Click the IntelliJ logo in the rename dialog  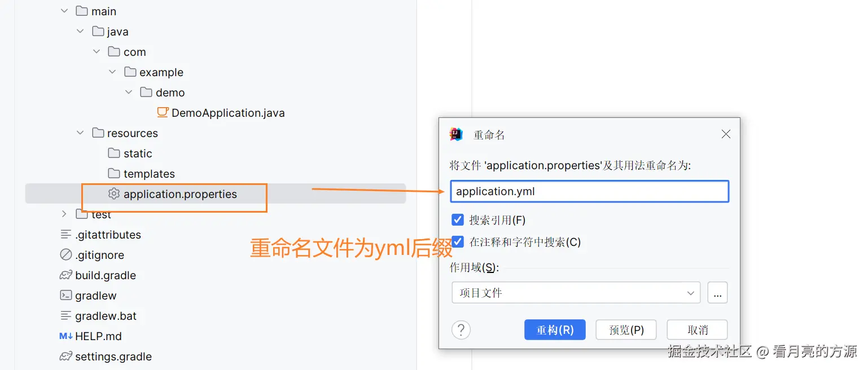point(456,134)
